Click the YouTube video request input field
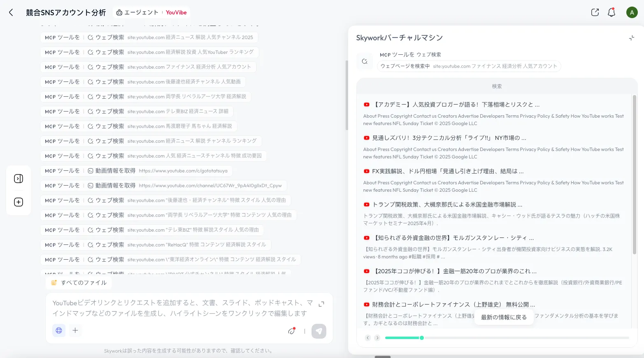 (181, 308)
